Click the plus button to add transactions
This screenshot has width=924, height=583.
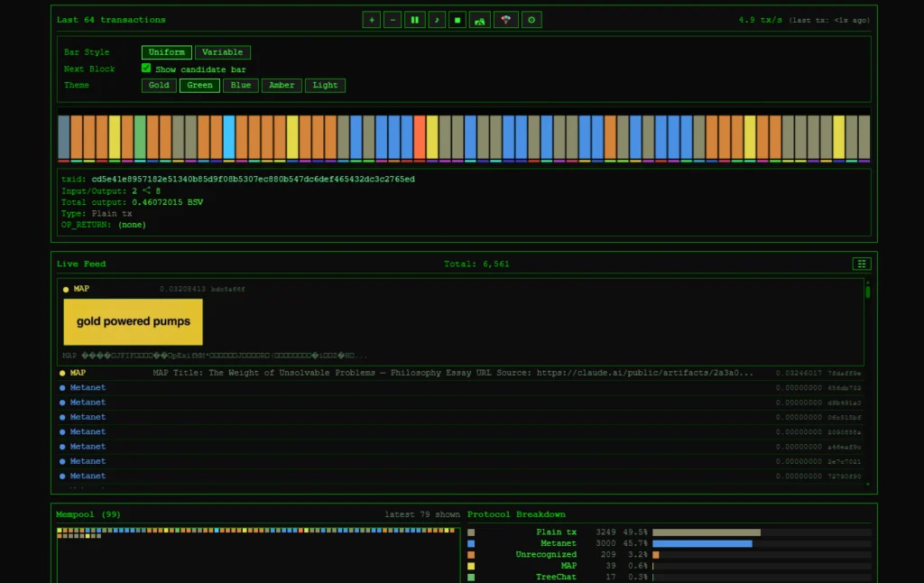(371, 20)
